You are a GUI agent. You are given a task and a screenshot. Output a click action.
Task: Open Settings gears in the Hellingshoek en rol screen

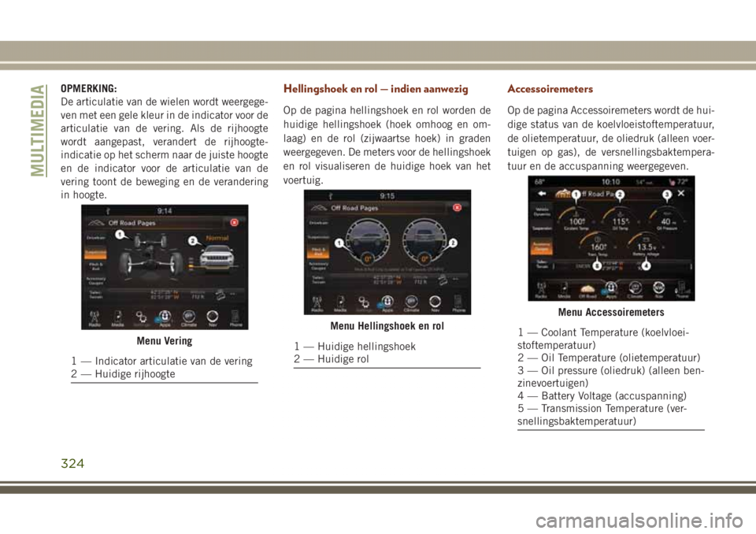tap(364, 304)
